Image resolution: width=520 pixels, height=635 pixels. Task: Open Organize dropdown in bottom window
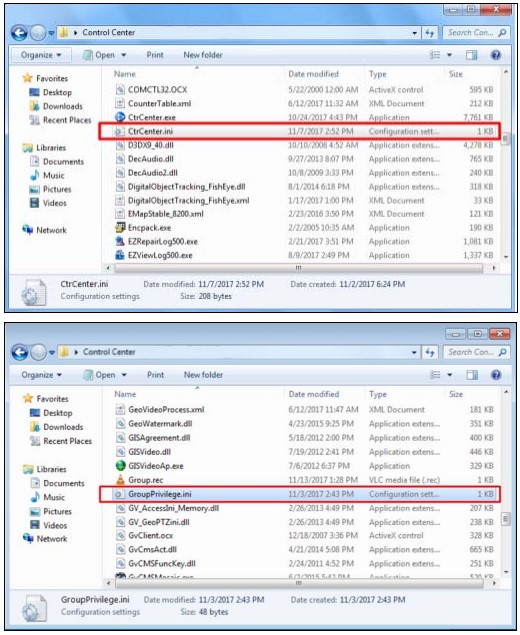[41, 375]
